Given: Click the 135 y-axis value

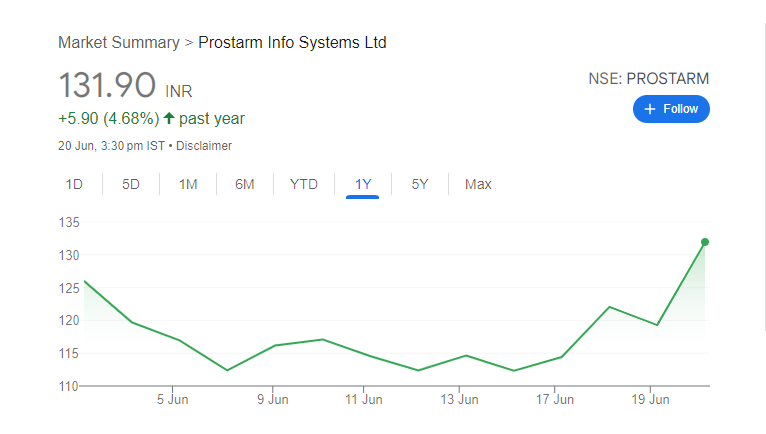Looking at the screenshot, I should pyautogui.click(x=69, y=222).
